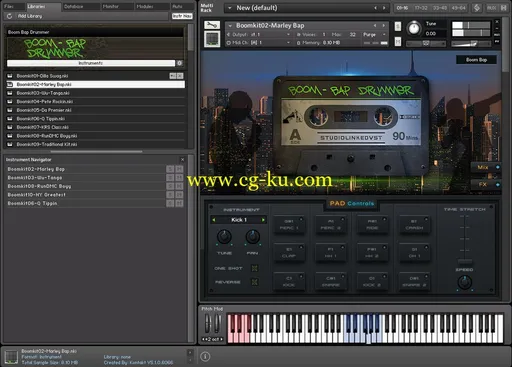Click the B1 Crash pad
This screenshot has height=367, width=512.
(414, 224)
